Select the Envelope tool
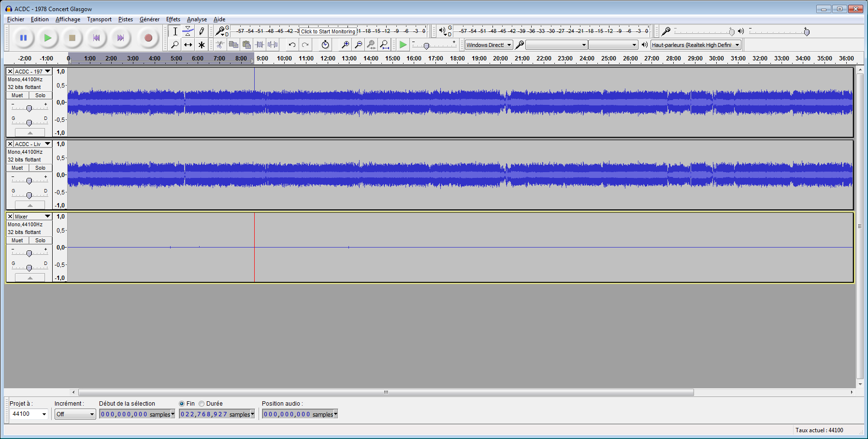The image size is (868, 439). tap(188, 31)
